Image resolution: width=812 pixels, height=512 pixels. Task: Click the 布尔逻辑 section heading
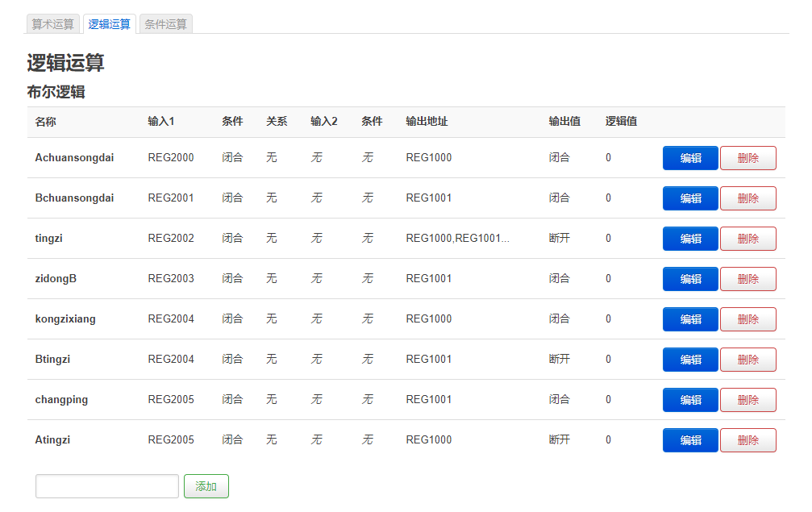coord(56,92)
